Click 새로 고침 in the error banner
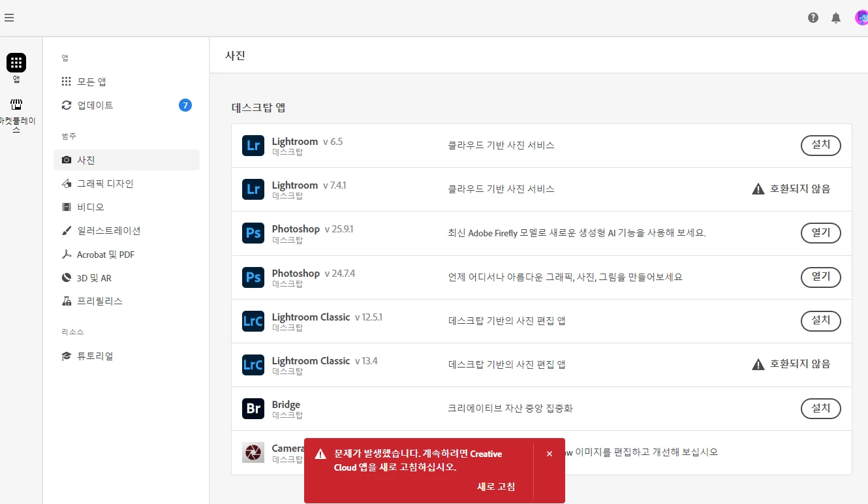The image size is (868, 504). (x=496, y=486)
